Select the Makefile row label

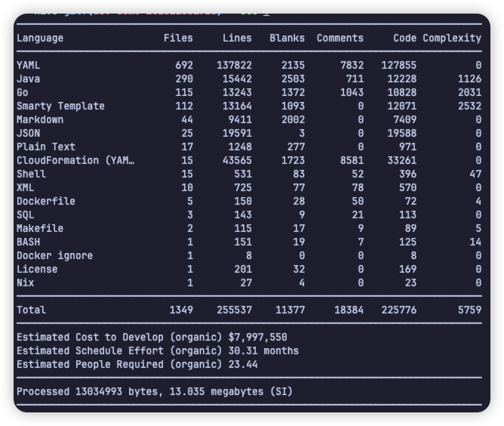tap(40, 228)
